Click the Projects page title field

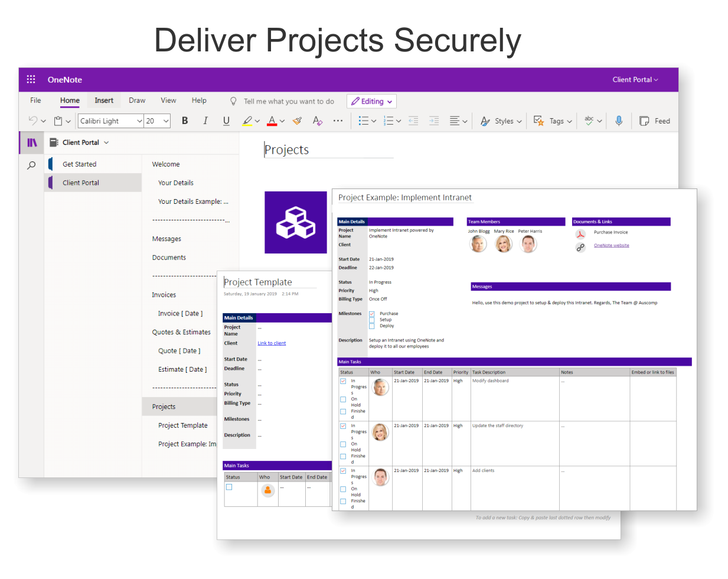pyautogui.click(x=328, y=150)
